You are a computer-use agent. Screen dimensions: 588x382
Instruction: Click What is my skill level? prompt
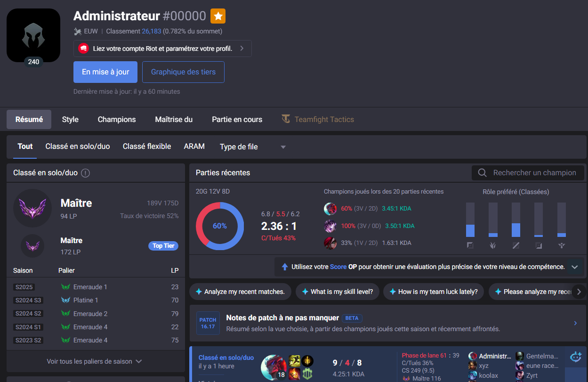coord(337,292)
